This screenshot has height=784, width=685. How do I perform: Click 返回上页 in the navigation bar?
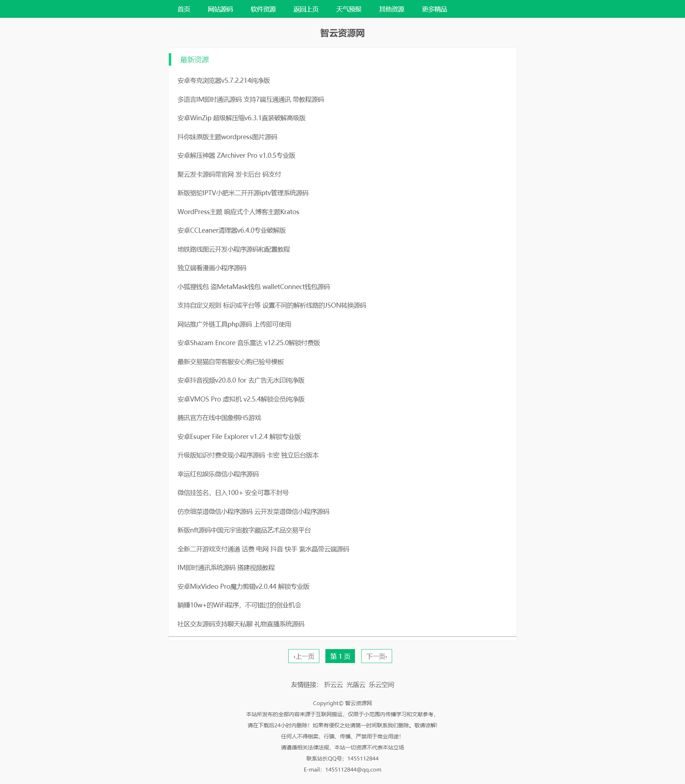(x=306, y=9)
